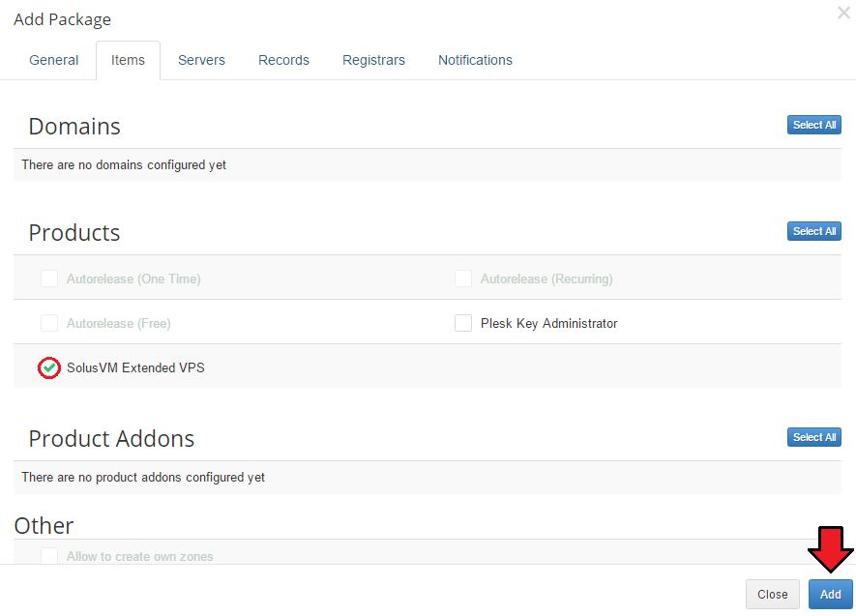Switch to the General tab
856x616 pixels.
(x=53, y=60)
